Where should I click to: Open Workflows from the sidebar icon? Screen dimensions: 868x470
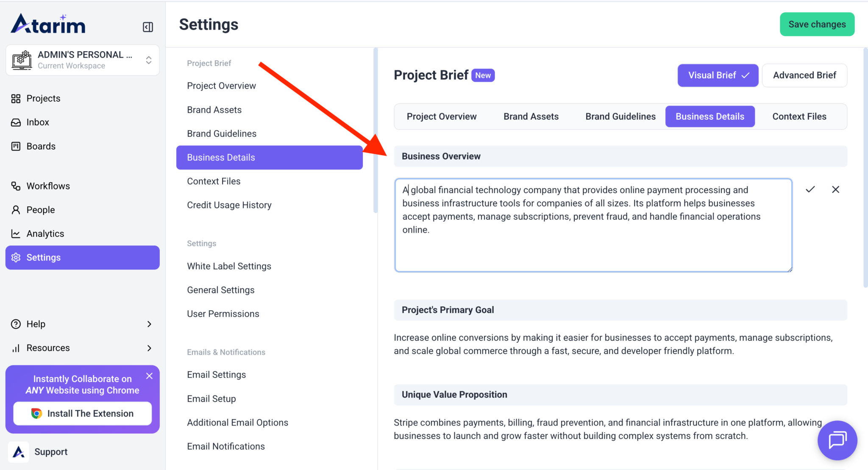click(16, 186)
